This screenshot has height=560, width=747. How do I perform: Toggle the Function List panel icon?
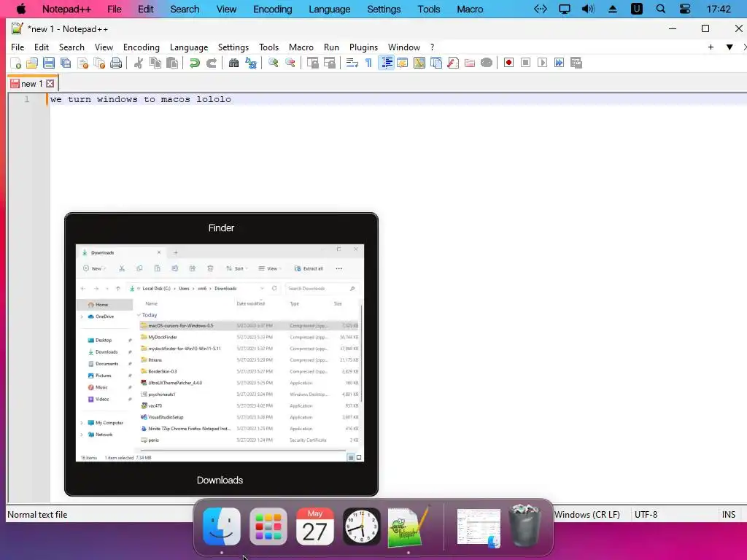453,63
